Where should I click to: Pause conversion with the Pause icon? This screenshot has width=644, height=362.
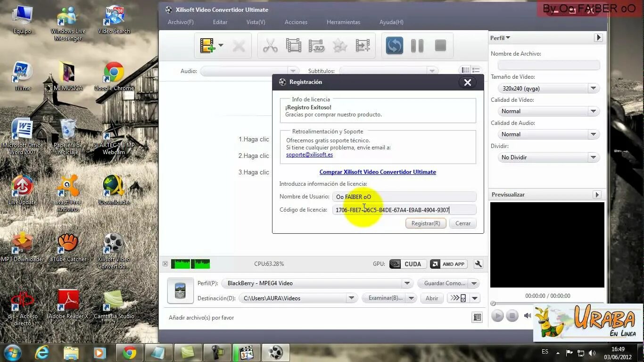(417, 46)
